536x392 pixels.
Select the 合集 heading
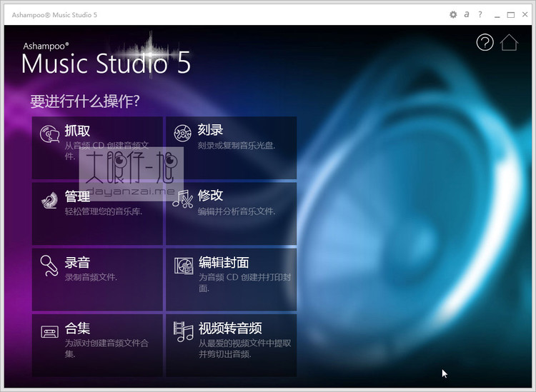pyautogui.click(x=77, y=328)
